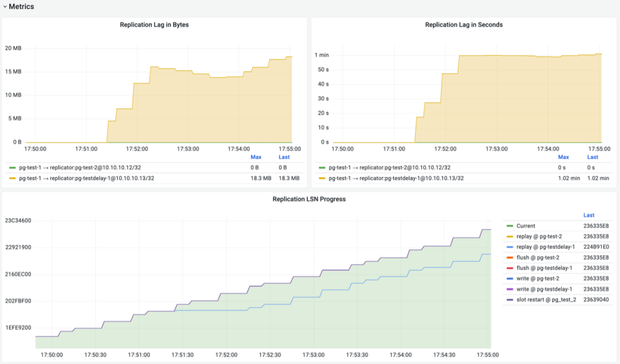Click purple series icon for write @ pg-testdelay-1
The width and height of the screenshot is (620, 364).
pyautogui.click(x=509, y=289)
